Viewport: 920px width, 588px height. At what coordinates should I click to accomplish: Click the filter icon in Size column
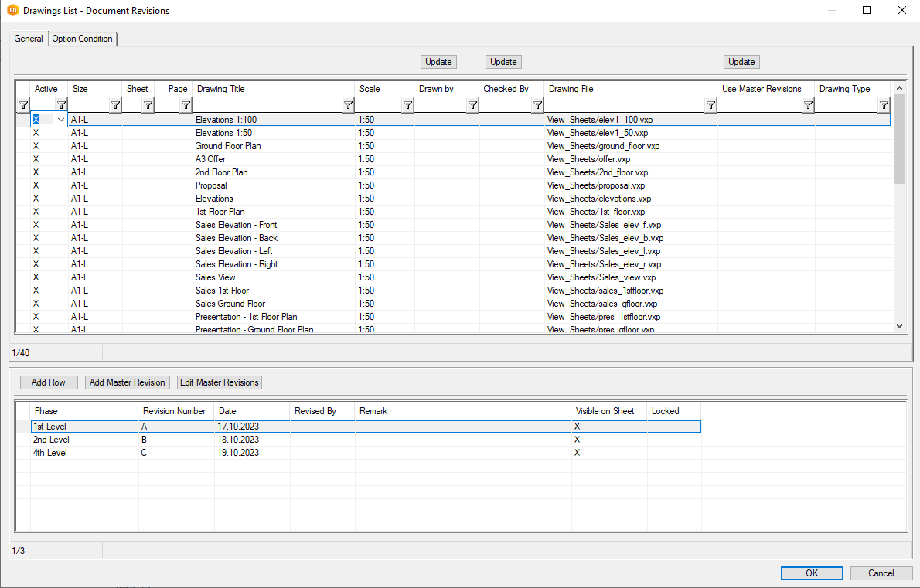pyautogui.click(x=115, y=105)
